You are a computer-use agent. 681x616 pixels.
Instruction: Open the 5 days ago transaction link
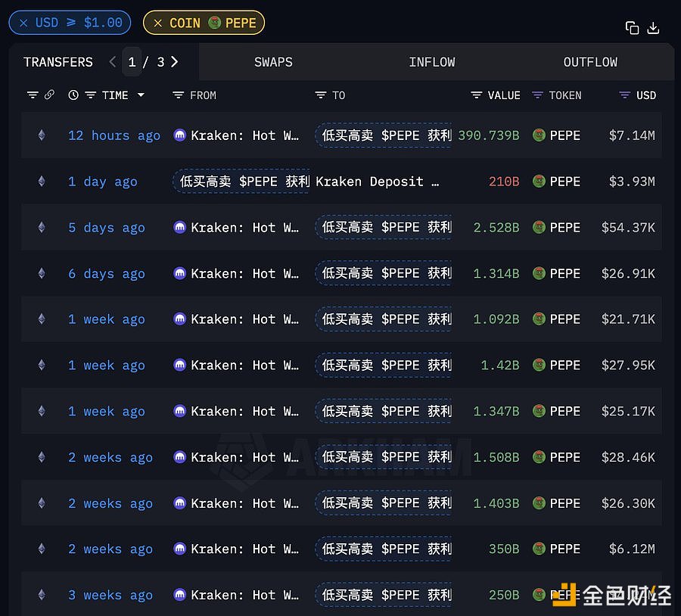point(107,228)
